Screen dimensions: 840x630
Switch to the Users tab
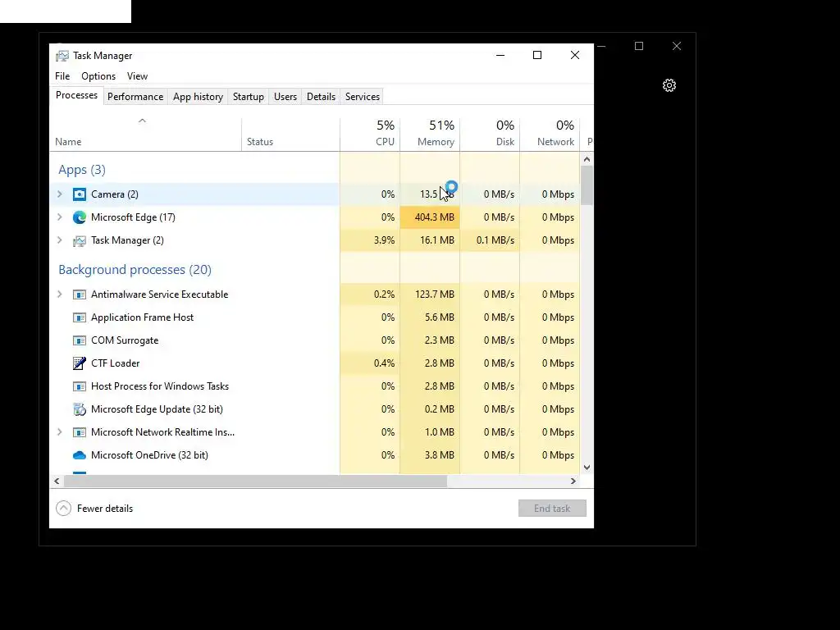coord(285,97)
